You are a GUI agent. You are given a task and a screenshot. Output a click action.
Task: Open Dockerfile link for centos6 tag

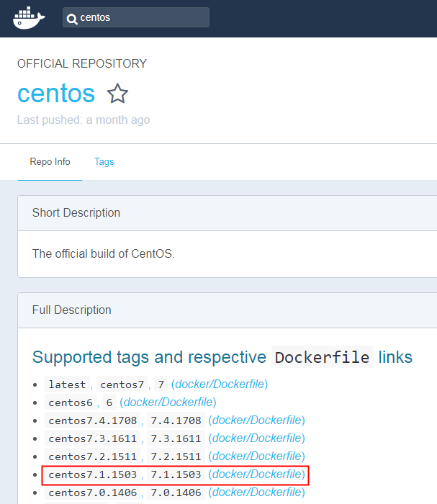pos(168,402)
